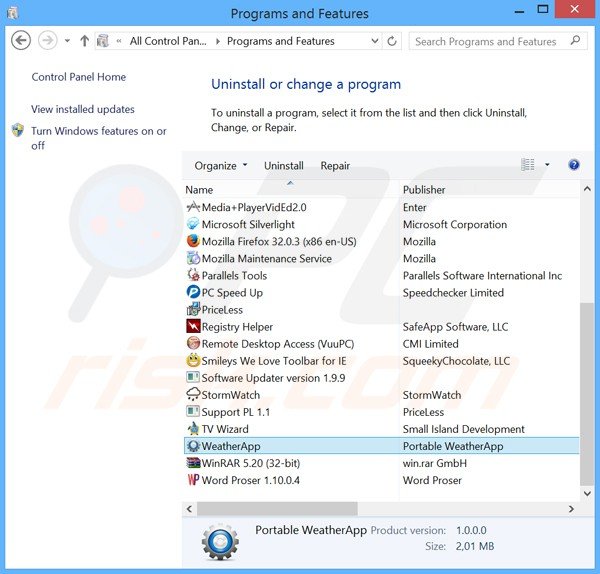The height and width of the screenshot is (574, 600).
Task: Open the recent locations dropdown arrow
Action: 67,41
